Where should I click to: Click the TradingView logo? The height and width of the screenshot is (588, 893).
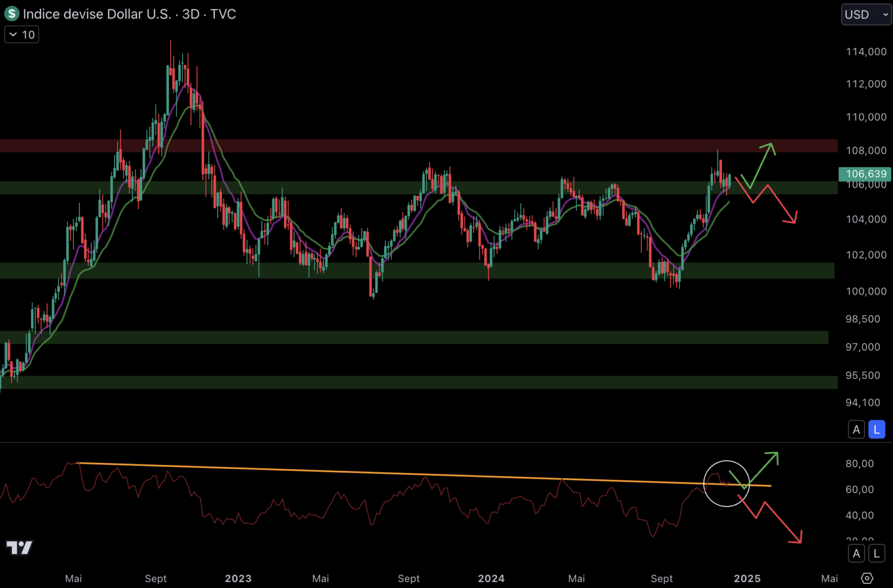pos(20,547)
